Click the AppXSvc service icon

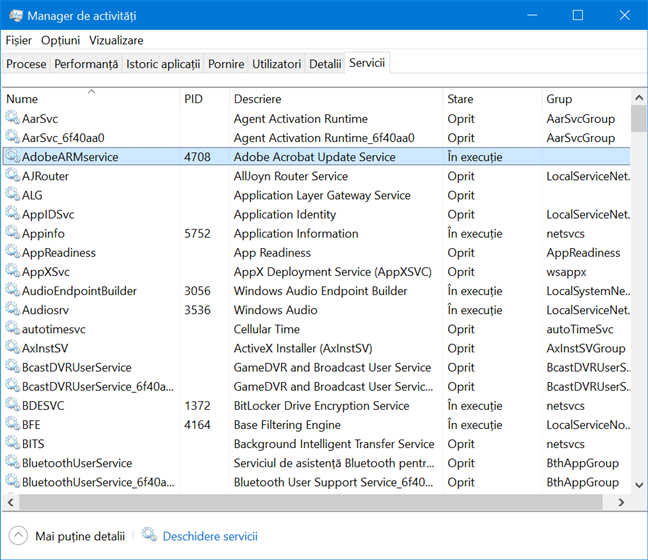(x=12, y=271)
